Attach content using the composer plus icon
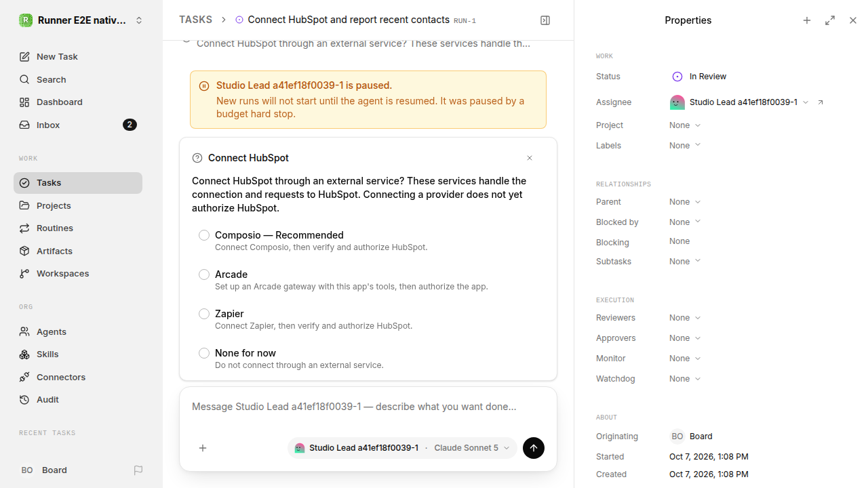This screenshot has width=868, height=488. pyautogui.click(x=203, y=448)
